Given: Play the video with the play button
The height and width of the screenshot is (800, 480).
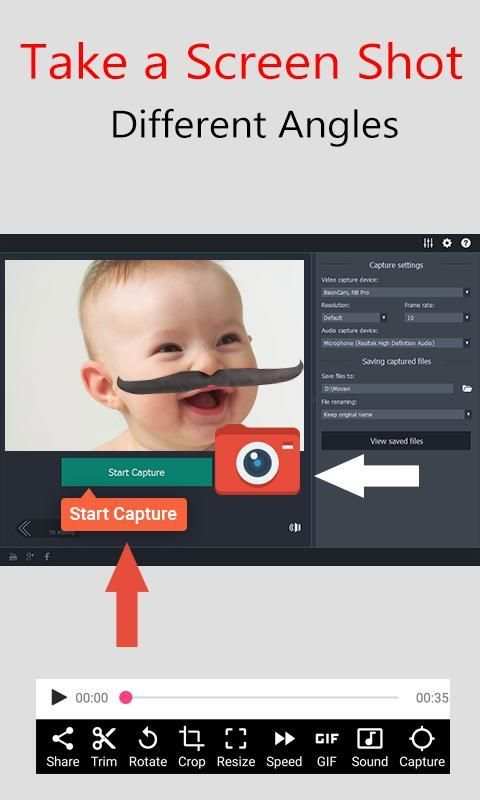Looking at the screenshot, I should [x=59, y=697].
